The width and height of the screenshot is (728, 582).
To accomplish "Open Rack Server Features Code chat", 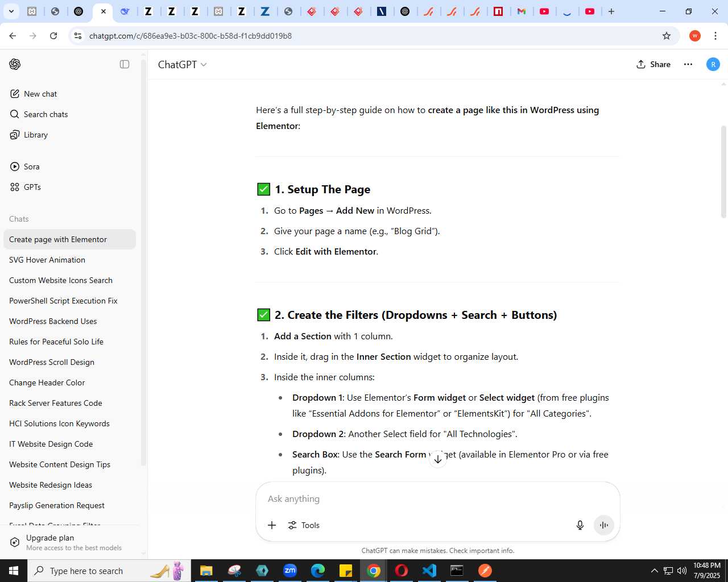I will [x=69, y=403].
